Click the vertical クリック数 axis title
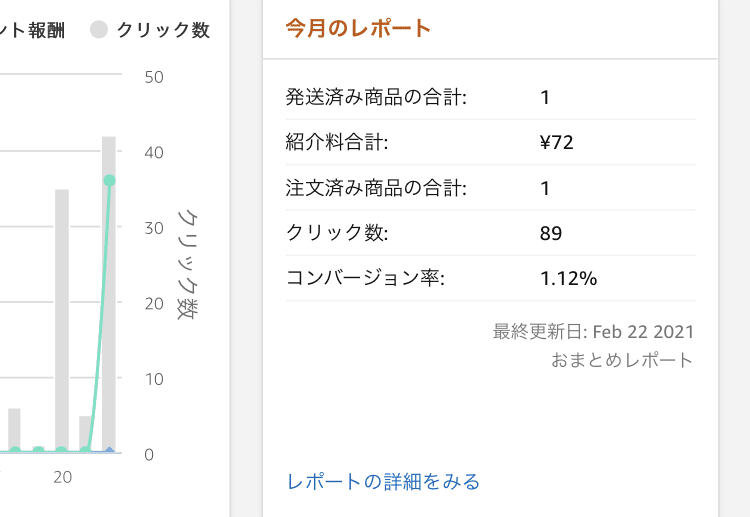750x517 pixels. tap(188, 264)
